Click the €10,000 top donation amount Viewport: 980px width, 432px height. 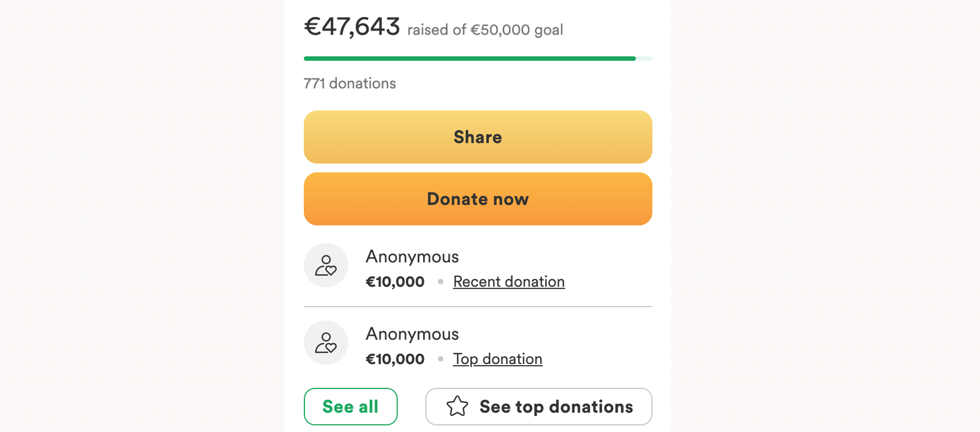coord(395,358)
